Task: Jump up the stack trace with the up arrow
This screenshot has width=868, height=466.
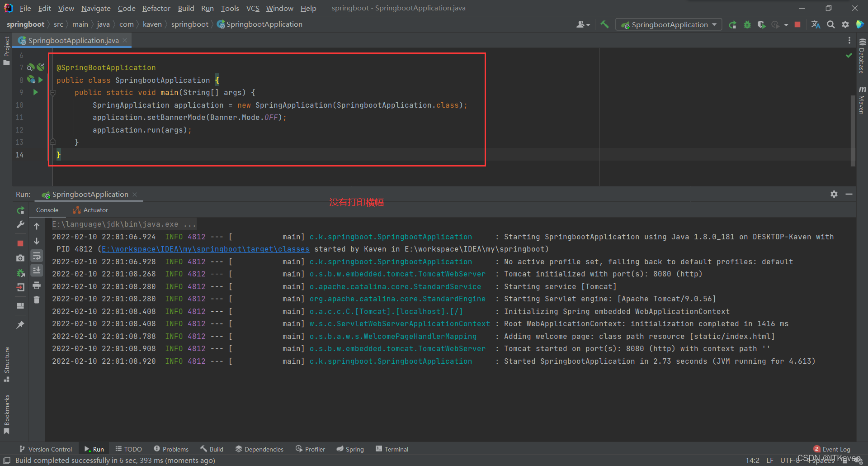Action: click(37, 226)
